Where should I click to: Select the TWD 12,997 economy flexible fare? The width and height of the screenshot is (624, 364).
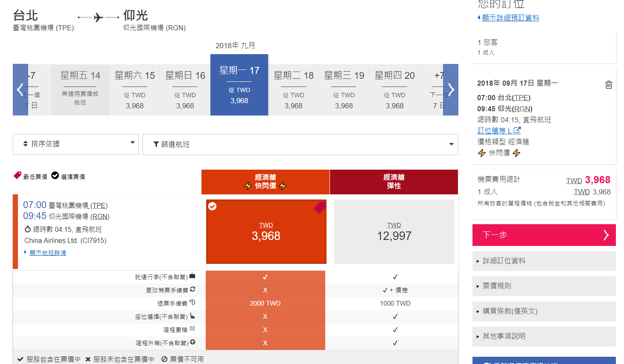[x=394, y=231]
